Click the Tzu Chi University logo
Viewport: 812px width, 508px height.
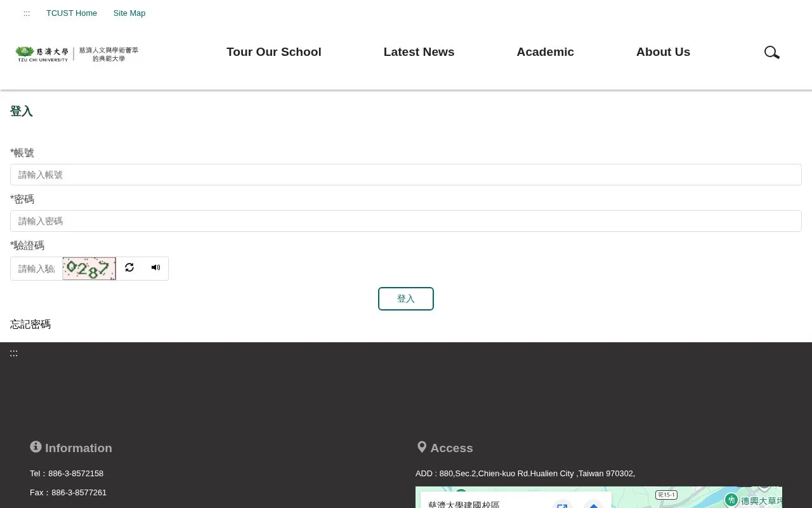click(77, 54)
